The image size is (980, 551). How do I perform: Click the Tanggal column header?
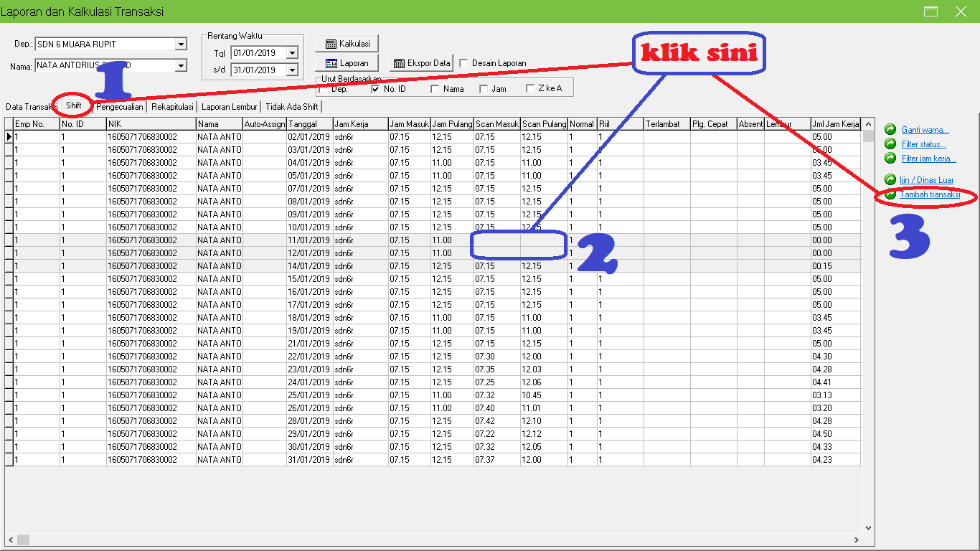(309, 124)
